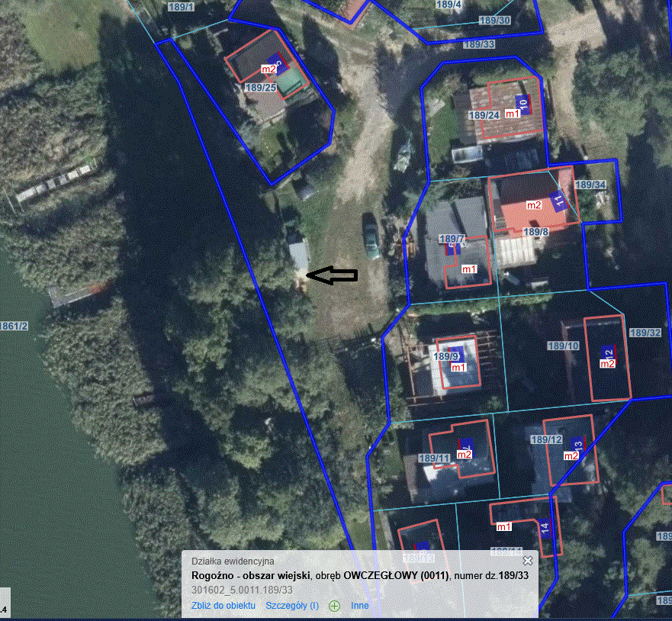Viewport: 672px width, 621px height.
Task: Open 'Szczegóły (I)' parcel details link
Action: click(292, 606)
